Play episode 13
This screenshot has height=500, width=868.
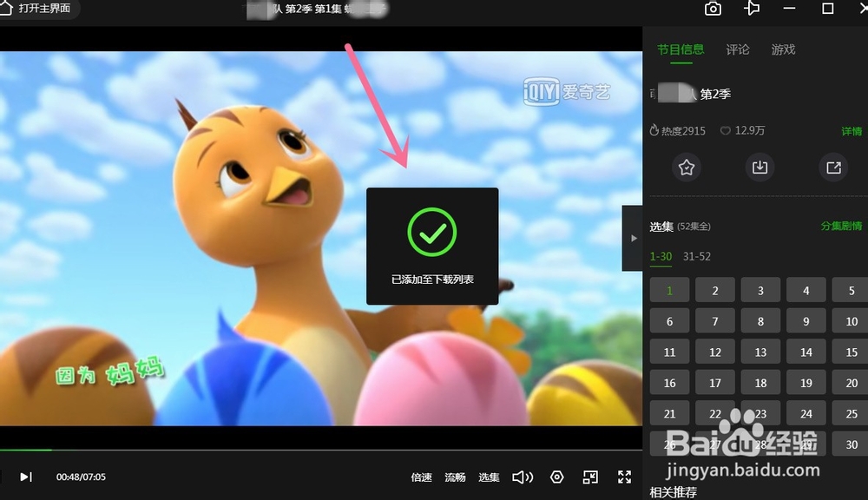[x=760, y=352]
